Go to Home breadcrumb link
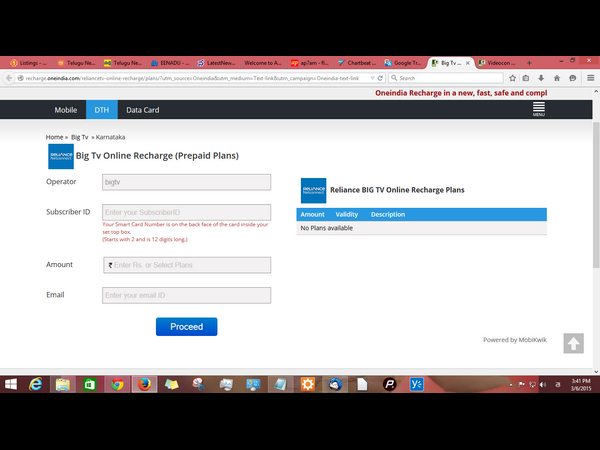This screenshot has width=600, height=450. pyautogui.click(x=55, y=136)
